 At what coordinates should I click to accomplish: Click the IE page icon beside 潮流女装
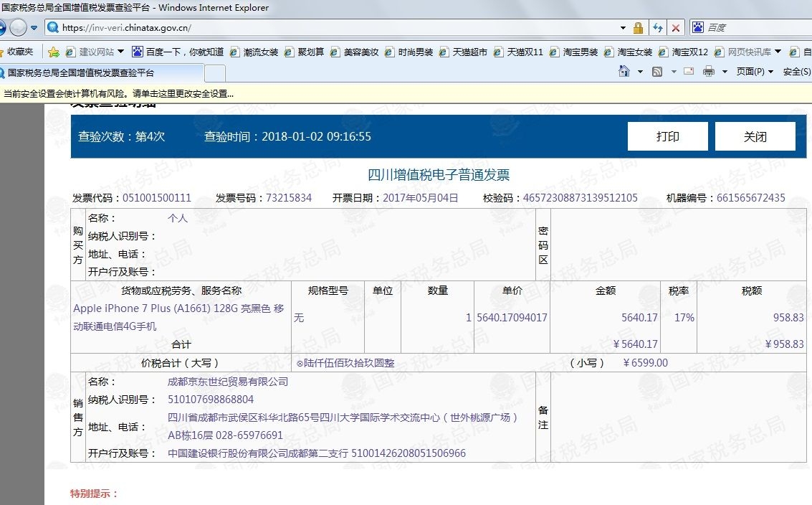coord(235,52)
